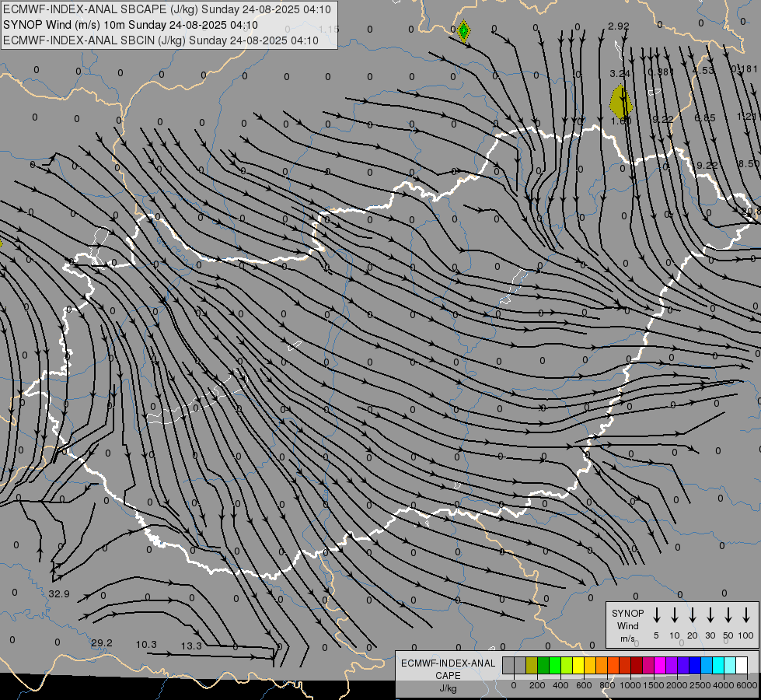Viewport: 761px width, 700px height.
Task: Click the 5 m/s wind arrow in SYNOP legend
Action: pos(656,614)
